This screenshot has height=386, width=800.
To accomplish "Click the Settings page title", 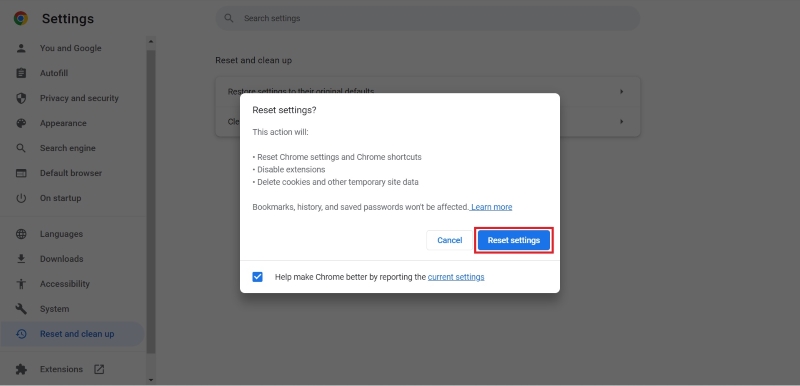I will click(68, 18).
